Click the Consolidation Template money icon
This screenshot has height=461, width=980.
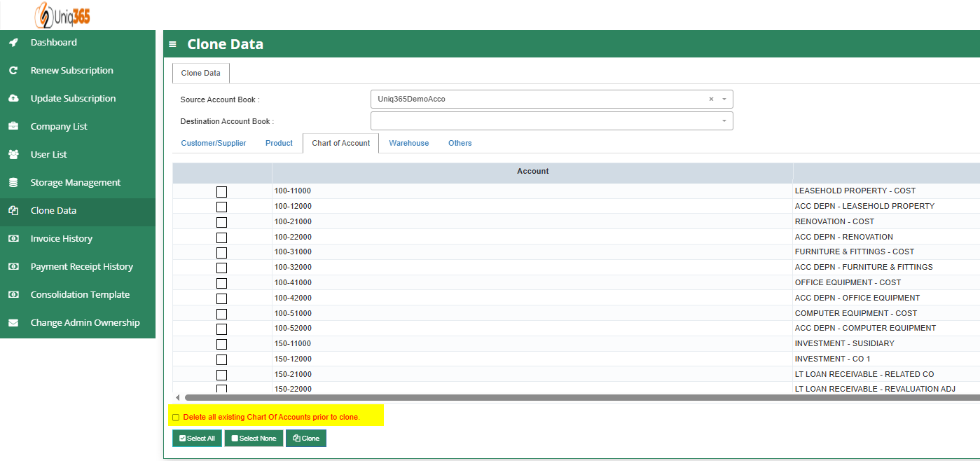point(13,295)
